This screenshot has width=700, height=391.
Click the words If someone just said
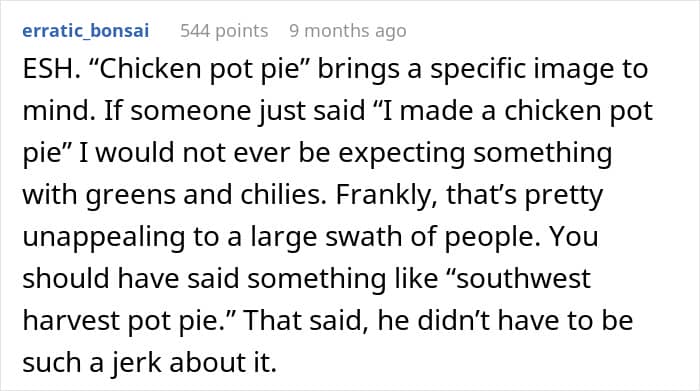point(235,111)
